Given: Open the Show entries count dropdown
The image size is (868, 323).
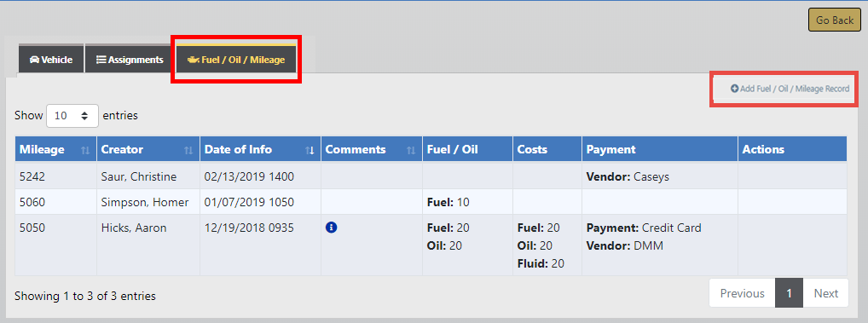Looking at the screenshot, I should coord(72,116).
